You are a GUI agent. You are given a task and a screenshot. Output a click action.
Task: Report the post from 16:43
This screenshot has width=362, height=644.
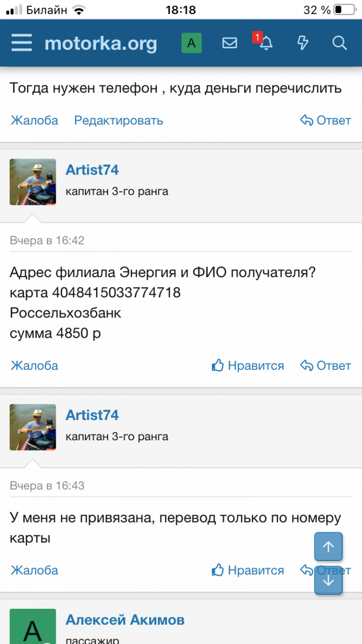tap(34, 570)
